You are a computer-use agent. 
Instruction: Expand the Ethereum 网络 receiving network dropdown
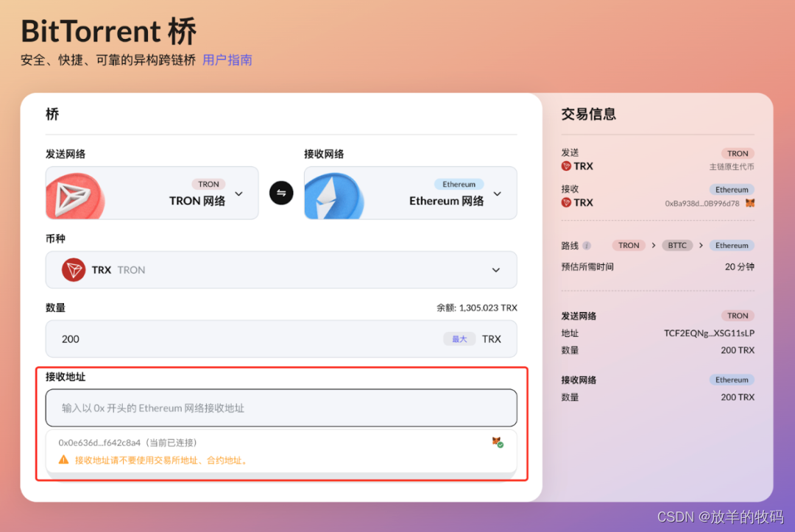411,193
